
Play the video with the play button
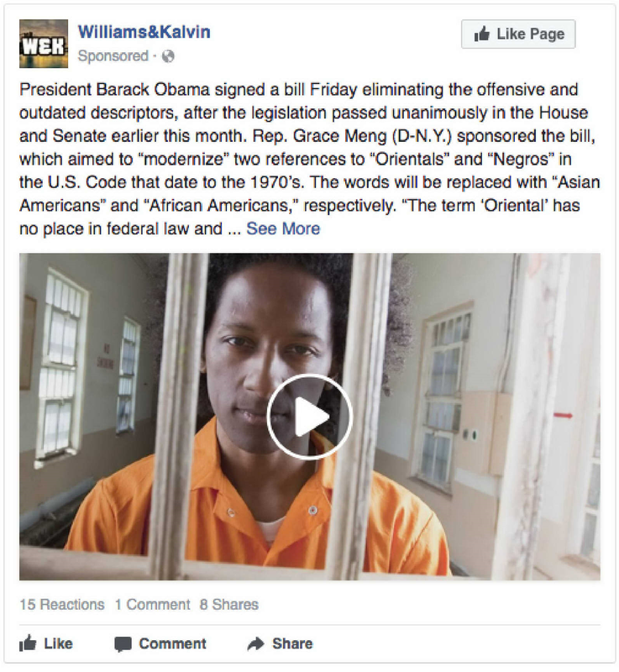(309, 417)
